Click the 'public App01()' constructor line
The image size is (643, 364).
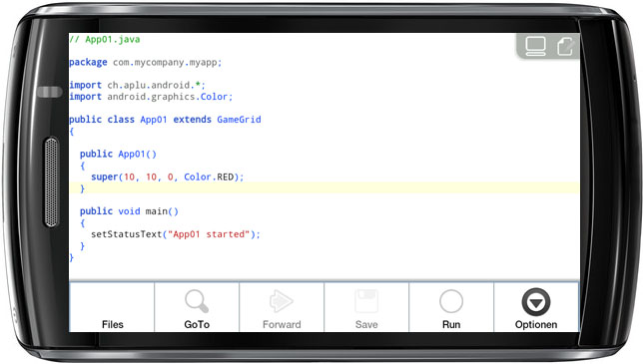tap(118, 154)
